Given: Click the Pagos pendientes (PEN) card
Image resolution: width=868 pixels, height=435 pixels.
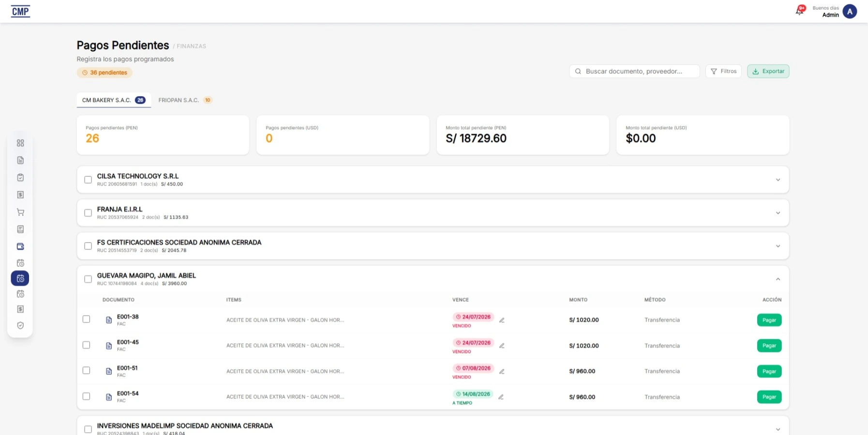Looking at the screenshot, I should pyautogui.click(x=163, y=135).
